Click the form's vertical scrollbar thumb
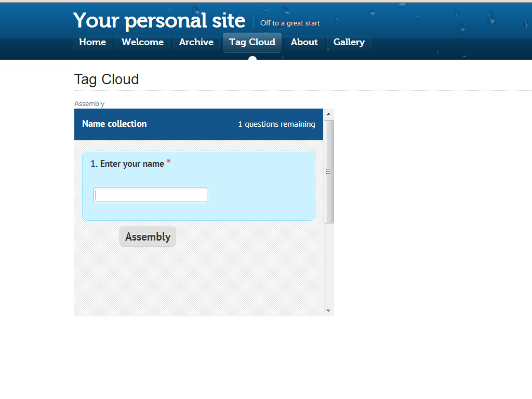The image size is (532, 399). (x=328, y=171)
